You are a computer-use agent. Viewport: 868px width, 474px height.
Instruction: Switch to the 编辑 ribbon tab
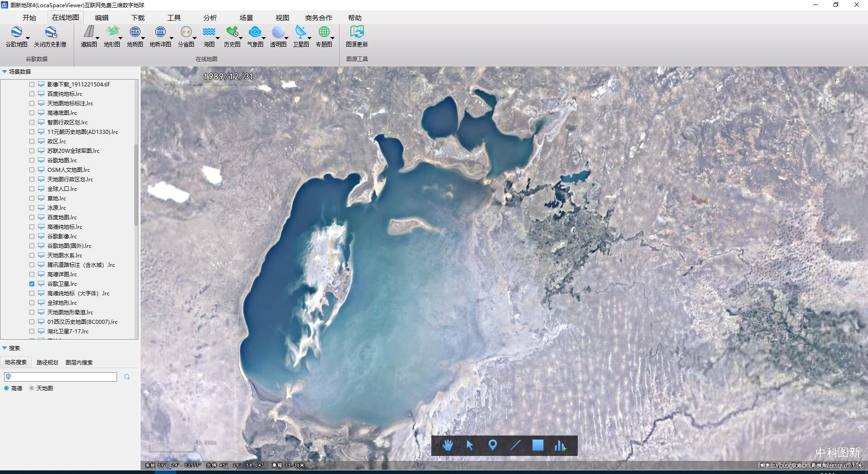pyautogui.click(x=102, y=18)
